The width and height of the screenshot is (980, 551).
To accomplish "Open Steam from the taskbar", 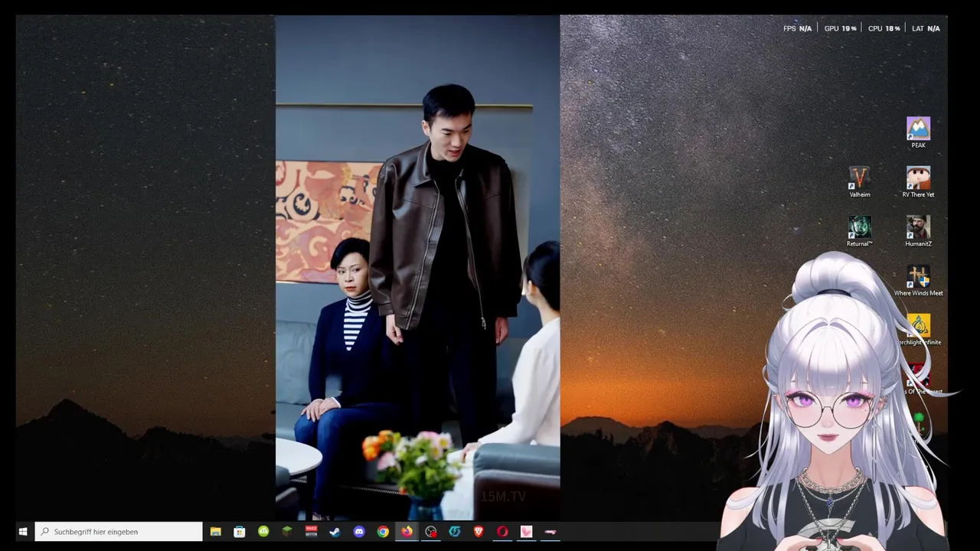I will [x=335, y=532].
